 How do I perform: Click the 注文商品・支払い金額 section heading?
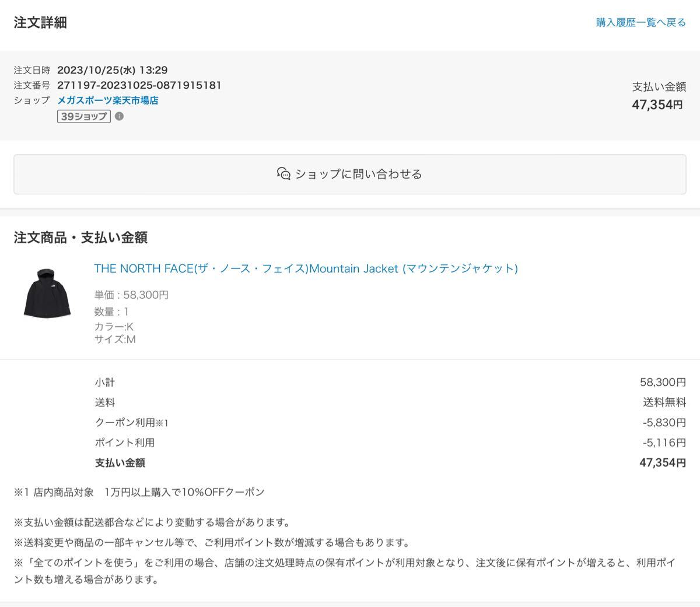tap(80, 238)
